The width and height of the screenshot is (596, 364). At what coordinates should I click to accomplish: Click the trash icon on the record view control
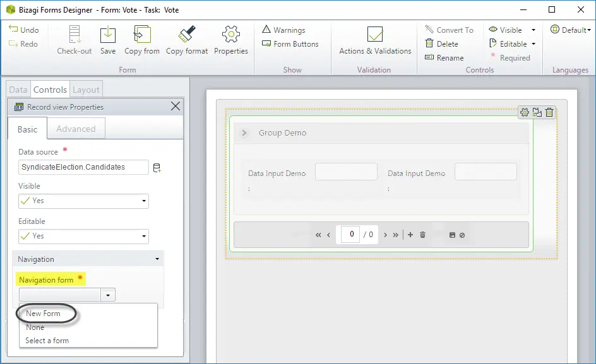point(549,112)
